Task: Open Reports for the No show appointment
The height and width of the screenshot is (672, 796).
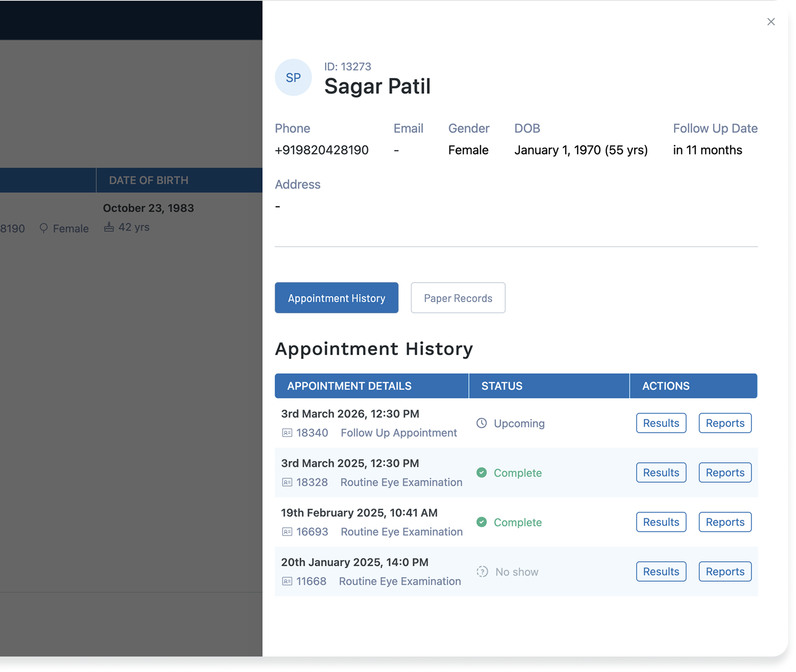Action: pyautogui.click(x=725, y=571)
